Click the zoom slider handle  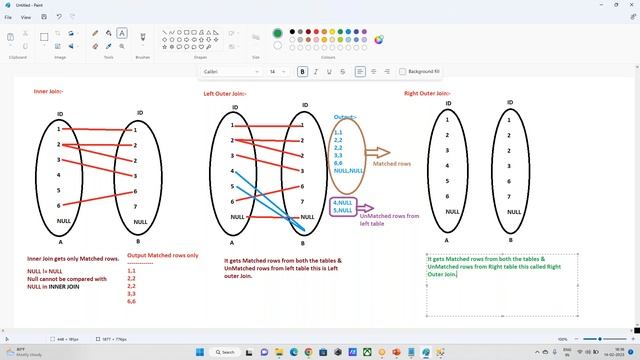pos(600,339)
